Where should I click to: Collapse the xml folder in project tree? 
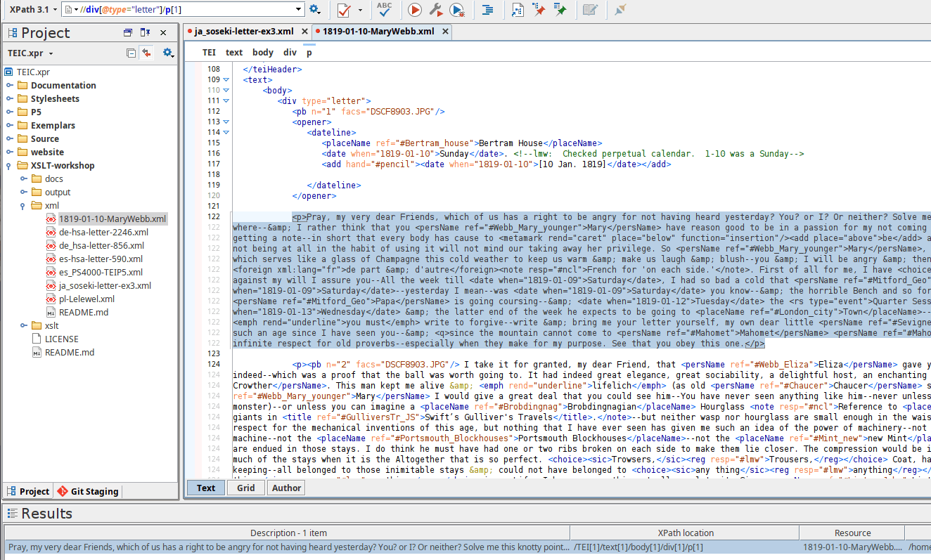click(24, 206)
